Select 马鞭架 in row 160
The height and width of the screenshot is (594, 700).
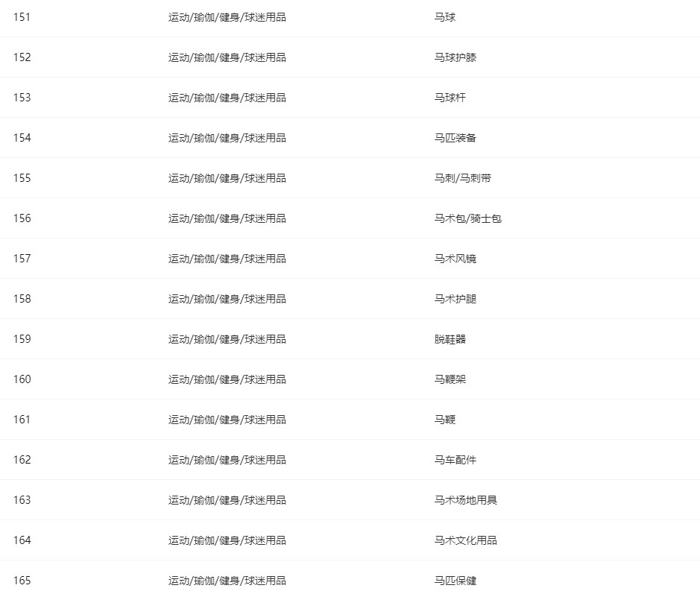450,379
